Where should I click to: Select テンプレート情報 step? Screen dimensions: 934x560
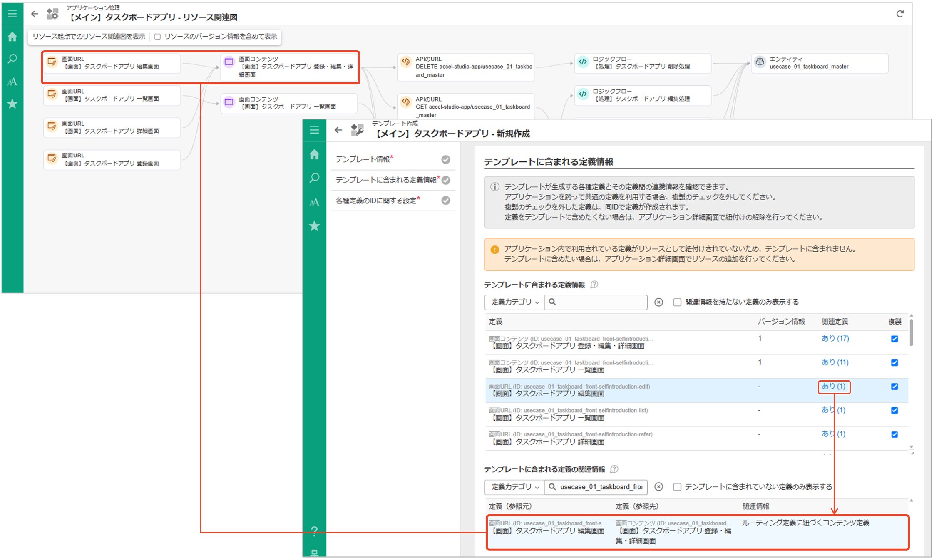pyautogui.click(x=393, y=159)
